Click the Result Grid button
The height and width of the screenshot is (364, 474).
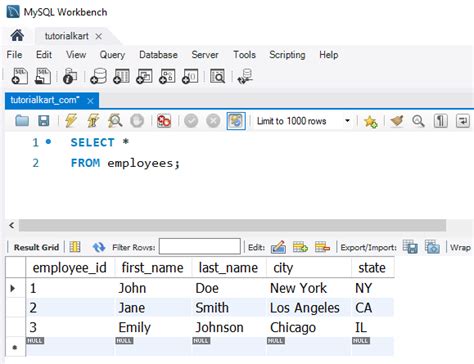click(36, 247)
